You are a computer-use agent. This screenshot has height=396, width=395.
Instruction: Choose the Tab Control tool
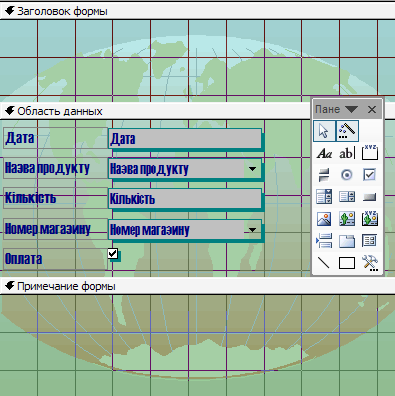[347, 241]
